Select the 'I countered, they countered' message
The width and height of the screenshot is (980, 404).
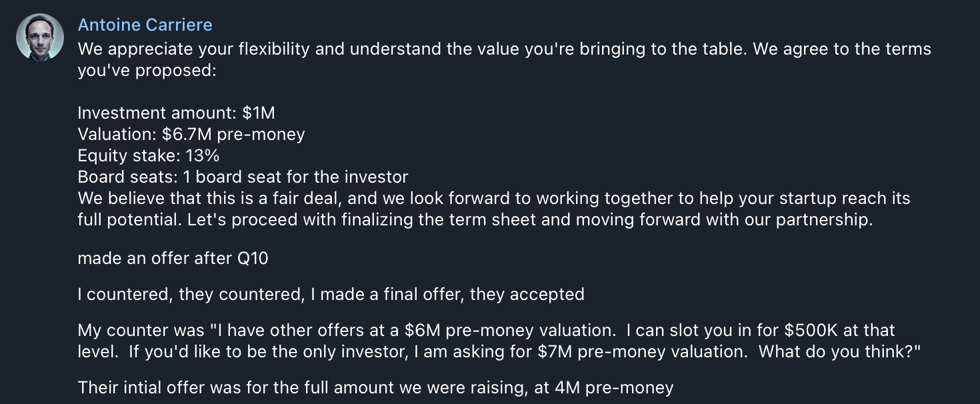click(331, 294)
